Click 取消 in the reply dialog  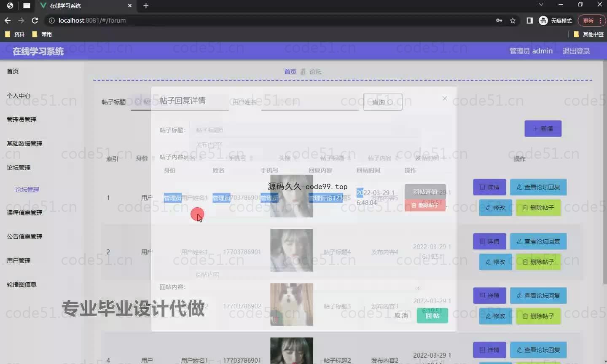click(x=401, y=316)
